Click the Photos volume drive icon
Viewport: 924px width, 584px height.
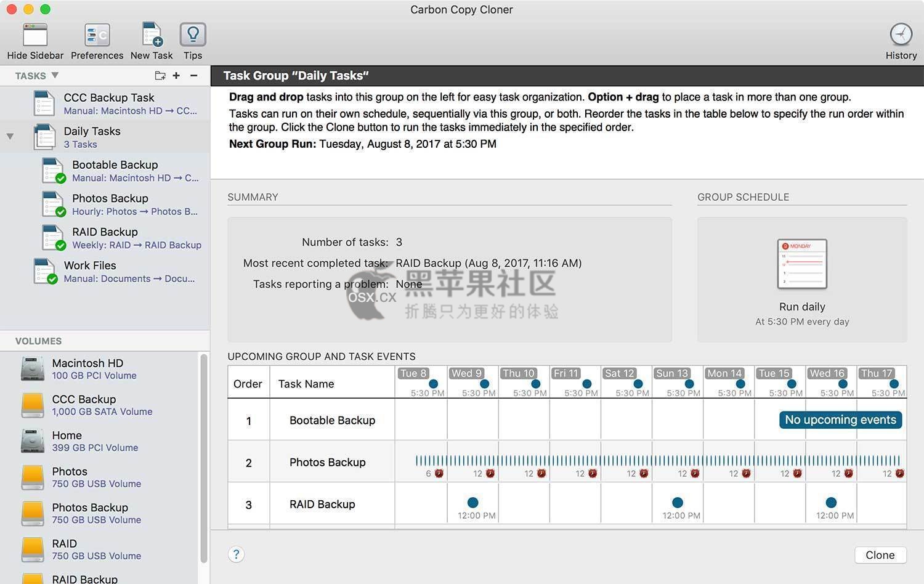tap(33, 477)
